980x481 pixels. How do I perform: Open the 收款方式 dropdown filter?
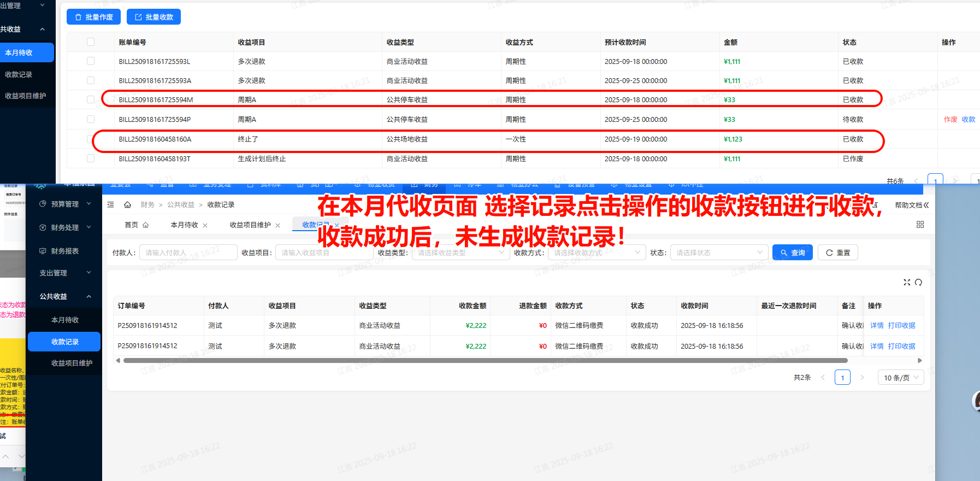coord(597,253)
